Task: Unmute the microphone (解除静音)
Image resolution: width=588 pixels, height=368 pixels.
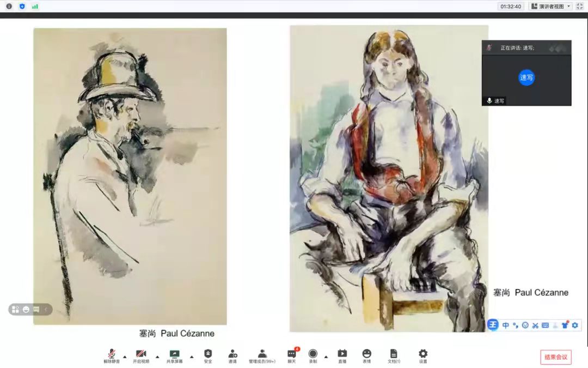Action: (112, 355)
